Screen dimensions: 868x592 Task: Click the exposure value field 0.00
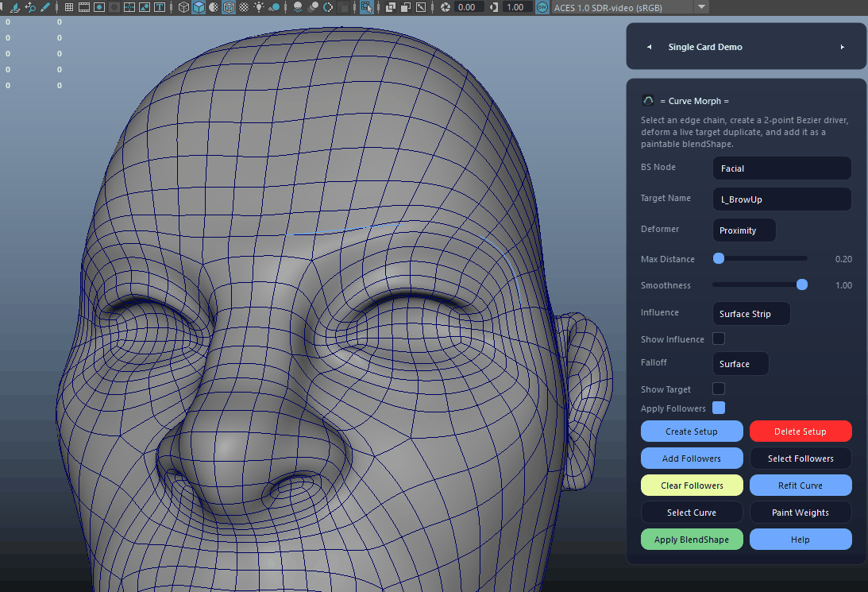click(x=468, y=7)
